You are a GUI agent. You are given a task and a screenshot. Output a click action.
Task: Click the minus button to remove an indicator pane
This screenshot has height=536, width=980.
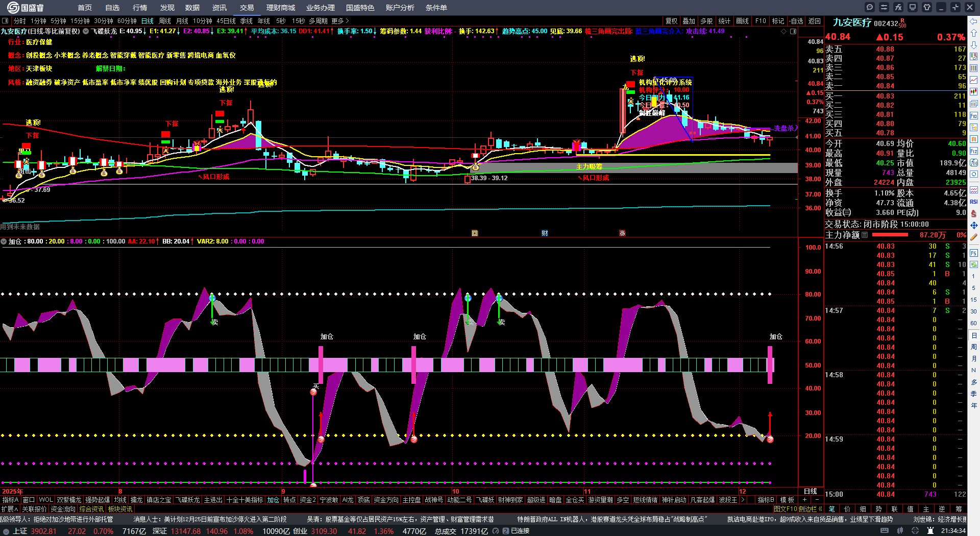[x=817, y=500]
